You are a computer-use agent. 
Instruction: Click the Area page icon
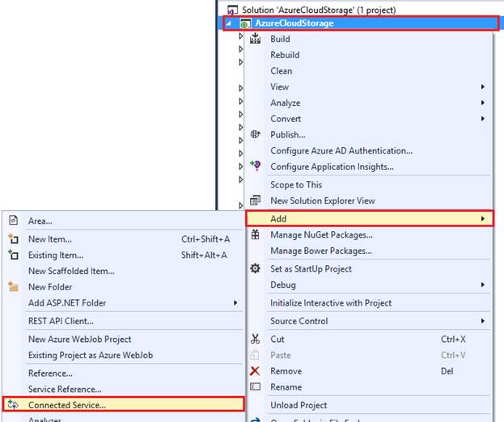tap(13, 221)
